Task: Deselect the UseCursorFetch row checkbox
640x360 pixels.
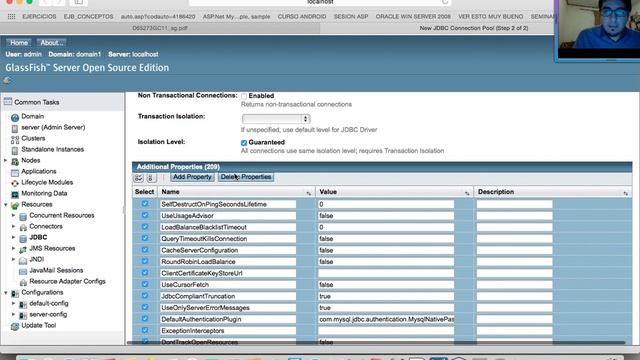Action: (x=145, y=284)
